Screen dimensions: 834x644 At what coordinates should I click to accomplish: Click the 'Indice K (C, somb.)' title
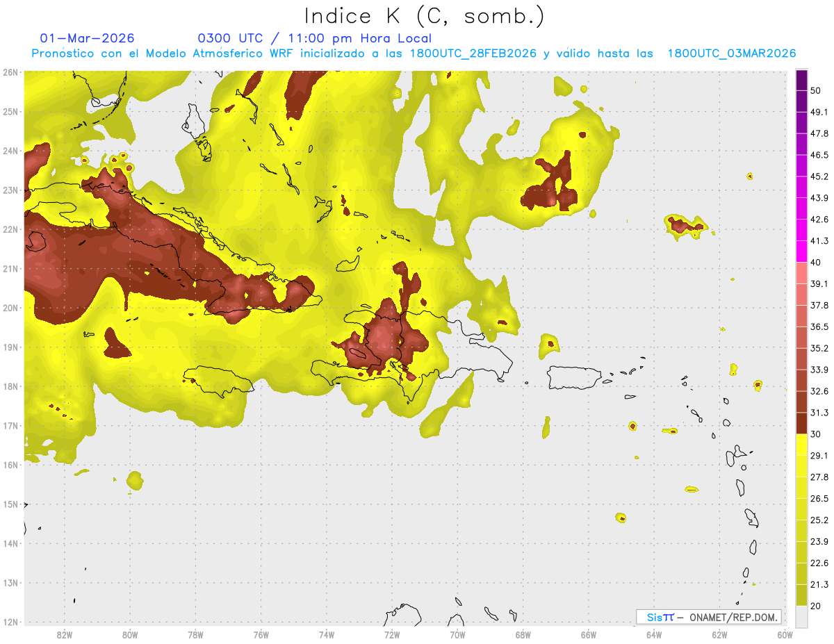click(x=424, y=17)
